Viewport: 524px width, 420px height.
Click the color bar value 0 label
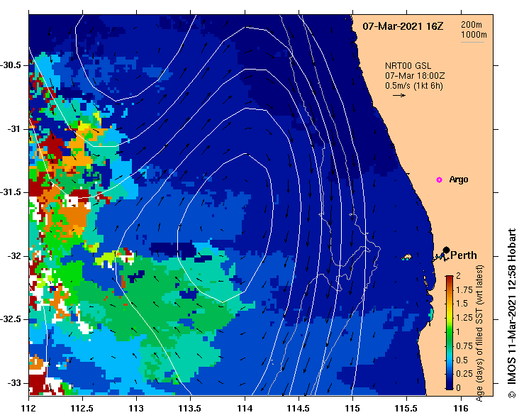(x=458, y=387)
